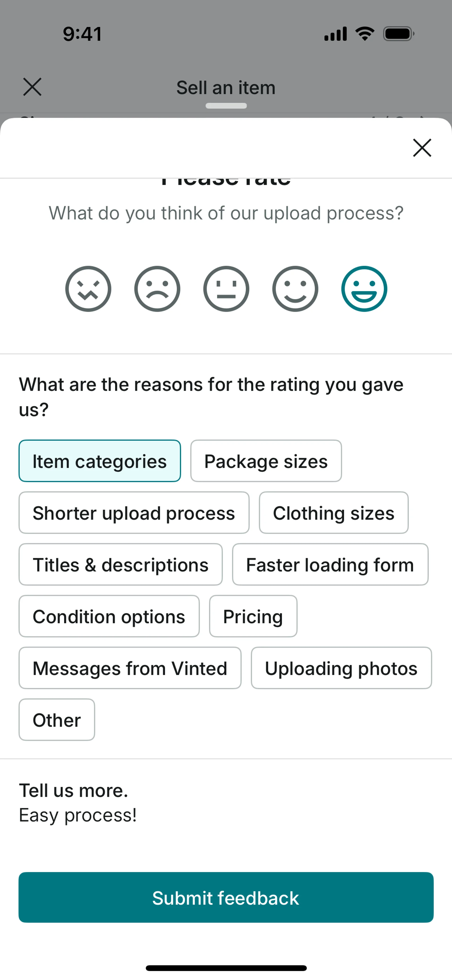Pick the neutral face rating
The width and height of the screenshot is (452, 980).
[x=226, y=289]
